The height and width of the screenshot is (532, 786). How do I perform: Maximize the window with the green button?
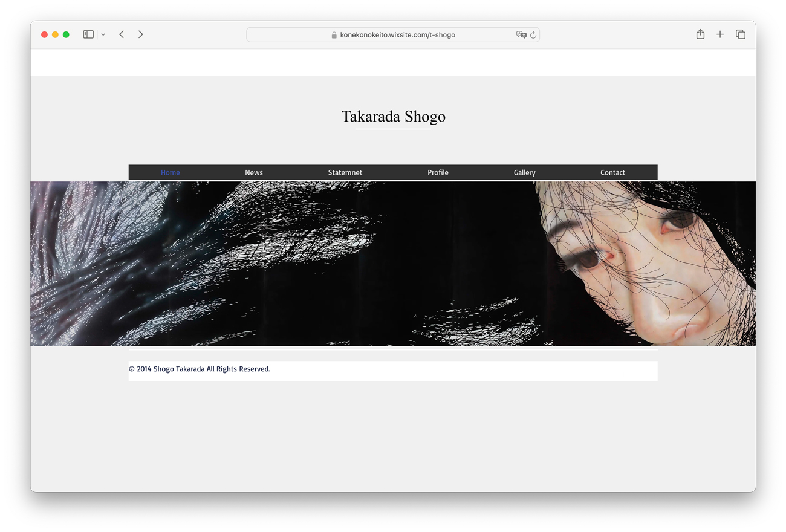point(66,34)
